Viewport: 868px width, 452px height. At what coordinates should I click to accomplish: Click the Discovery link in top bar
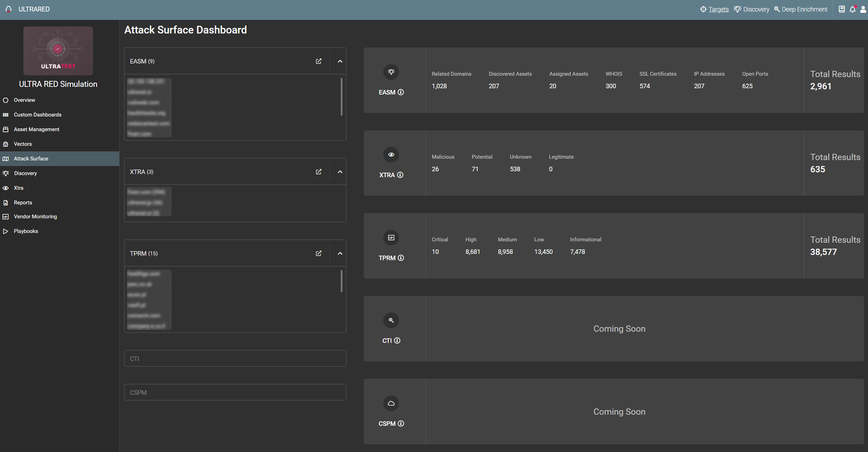(756, 9)
